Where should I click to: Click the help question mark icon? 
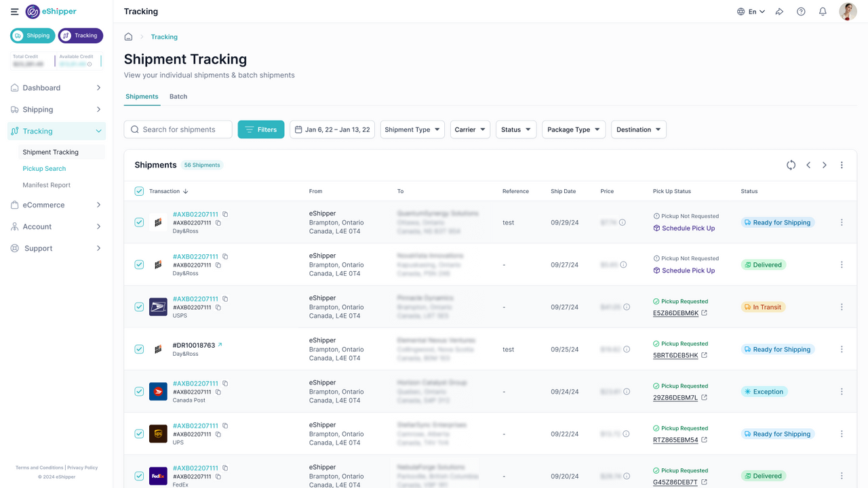coord(801,12)
